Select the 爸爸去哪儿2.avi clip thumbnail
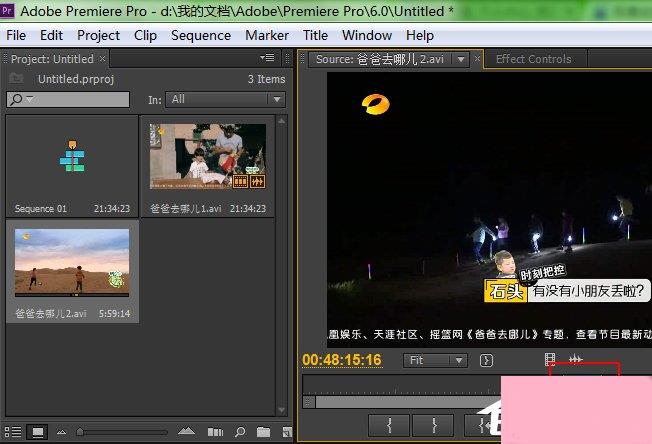The width and height of the screenshot is (652, 444). tap(72, 262)
